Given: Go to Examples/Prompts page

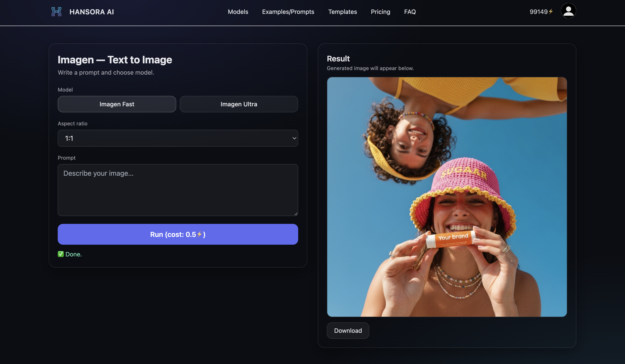Looking at the screenshot, I should pyautogui.click(x=288, y=12).
